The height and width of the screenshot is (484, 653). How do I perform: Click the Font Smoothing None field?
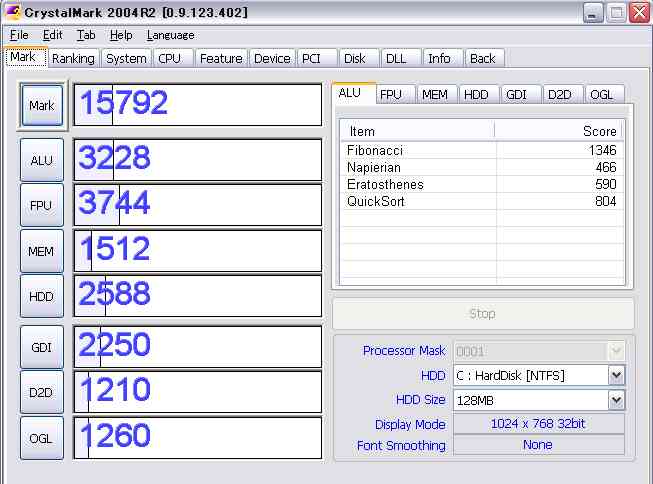[538, 445]
